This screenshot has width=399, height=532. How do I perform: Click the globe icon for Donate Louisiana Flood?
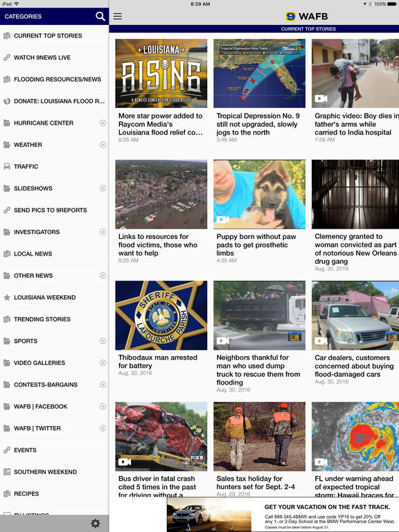coord(7,101)
